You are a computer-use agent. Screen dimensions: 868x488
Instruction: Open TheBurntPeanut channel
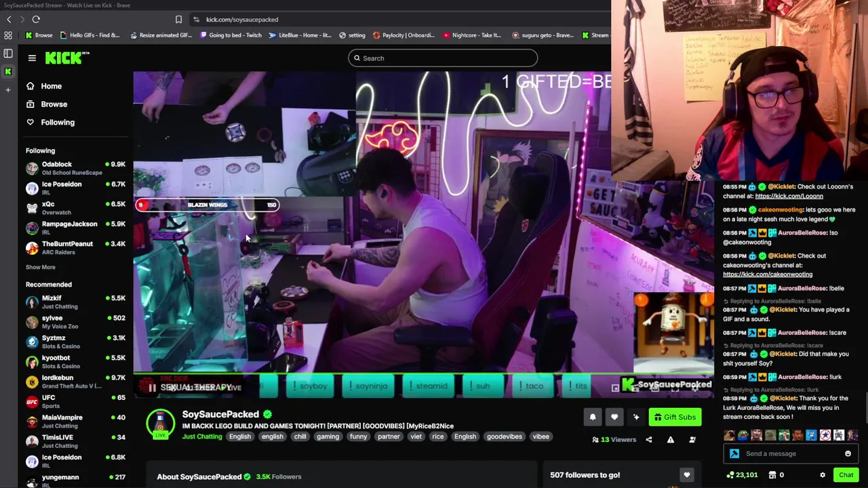click(75, 248)
